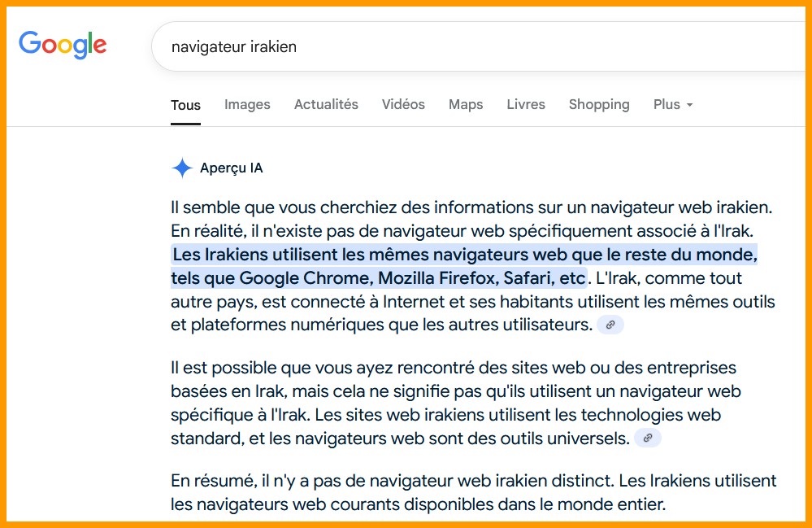The height and width of the screenshot is (528, 812).
Task: Click the paragraph starting 'Il est possible que'
Action: coord(456,404)
